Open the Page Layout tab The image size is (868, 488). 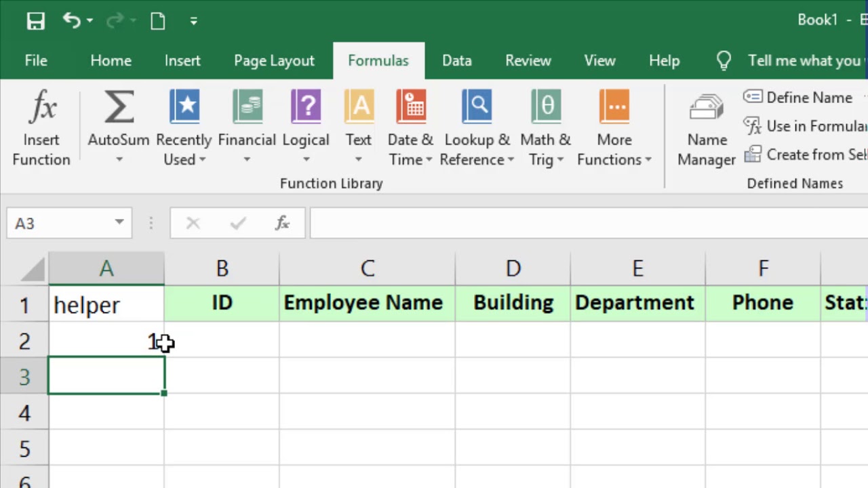[x=274, y=60]
